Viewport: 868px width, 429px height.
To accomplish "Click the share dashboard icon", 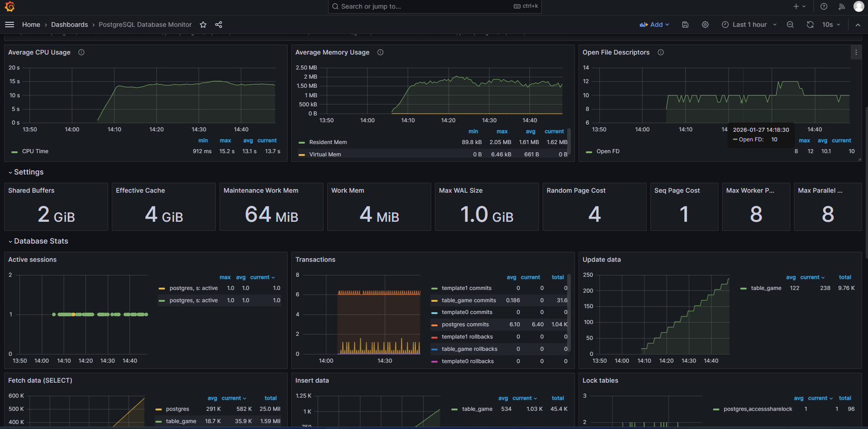I will (219, 25).
